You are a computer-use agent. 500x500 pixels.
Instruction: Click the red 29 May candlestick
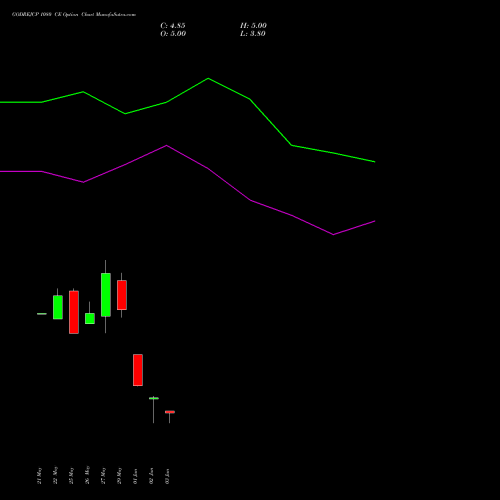(122, 295)
